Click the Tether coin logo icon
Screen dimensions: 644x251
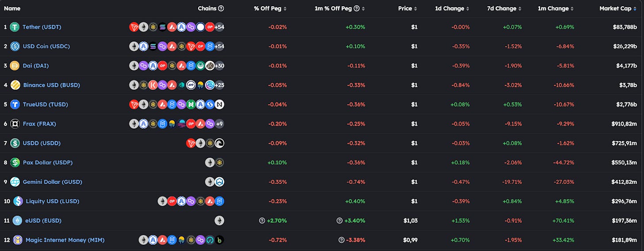15,27
